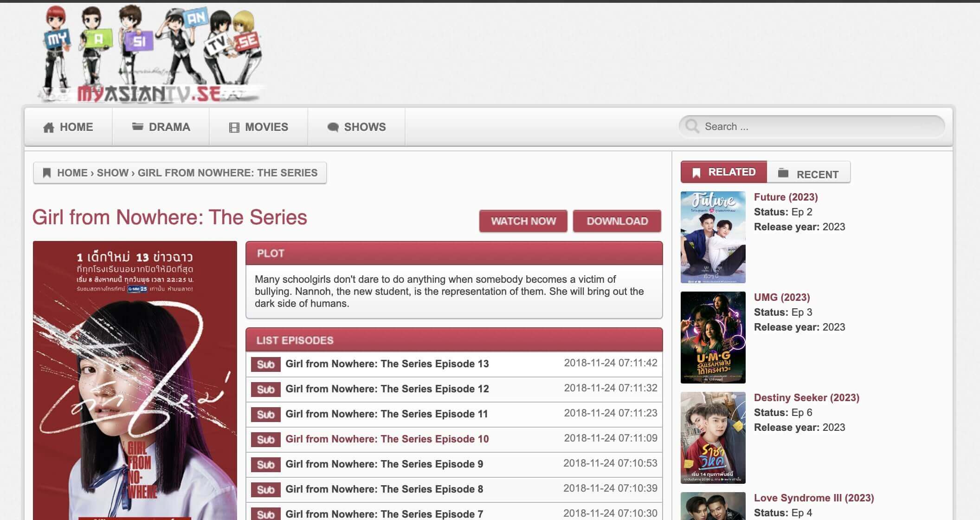Click the speech bubble icon beside SHOWS
This screenshot has width=980, height=520.
point(333,128)
